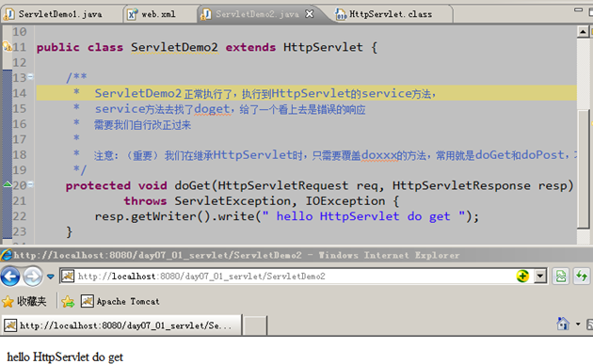The image size is (593, 364).
Task: Open a new browser tab
Action: click(255, 325)
